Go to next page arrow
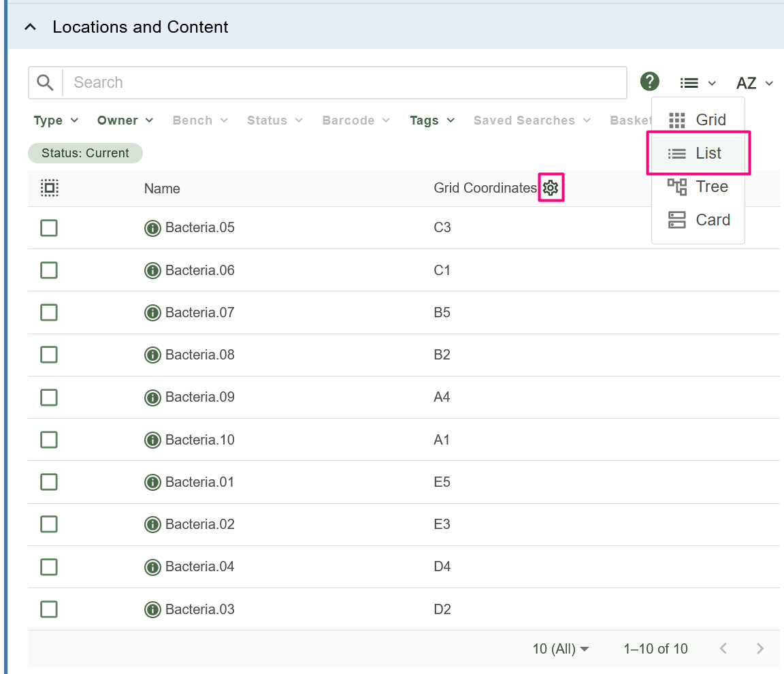 [760, 649]
